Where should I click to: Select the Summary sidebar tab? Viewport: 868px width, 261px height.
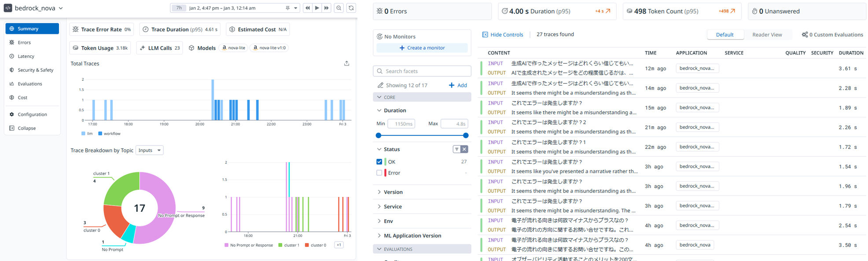coord(32,29)
